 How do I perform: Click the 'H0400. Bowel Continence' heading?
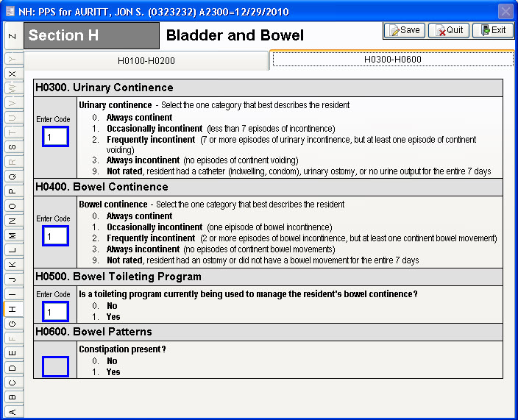(x=102, y=187)
